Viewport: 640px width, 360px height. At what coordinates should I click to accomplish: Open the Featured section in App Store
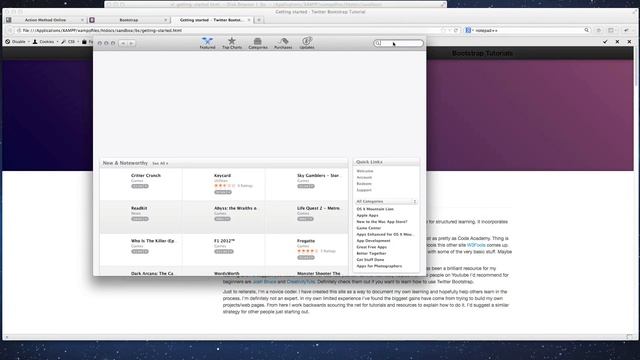click(207, 43)
